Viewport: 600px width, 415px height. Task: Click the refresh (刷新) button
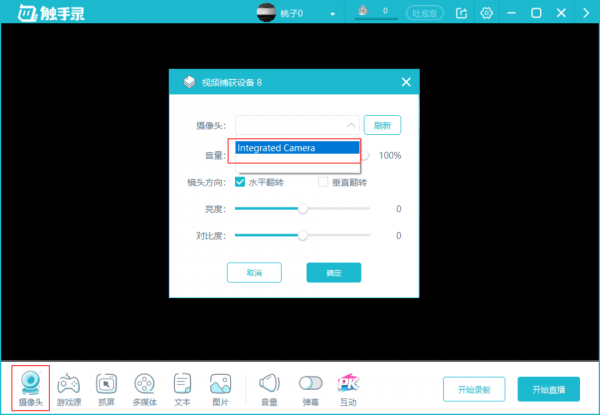pyautogui.click(x=382, y=125)
